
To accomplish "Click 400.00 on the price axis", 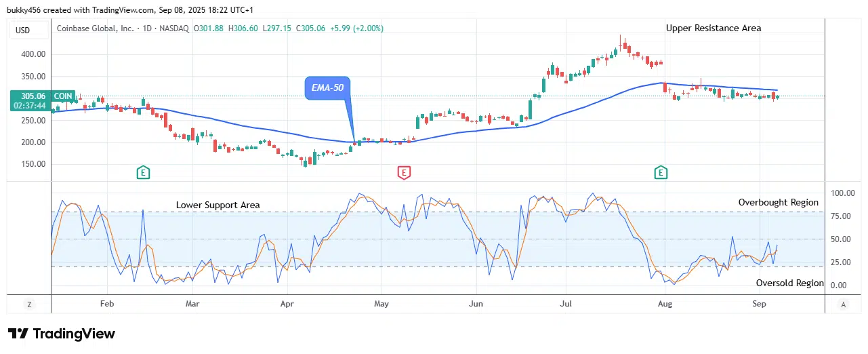I will pos(34,54).
